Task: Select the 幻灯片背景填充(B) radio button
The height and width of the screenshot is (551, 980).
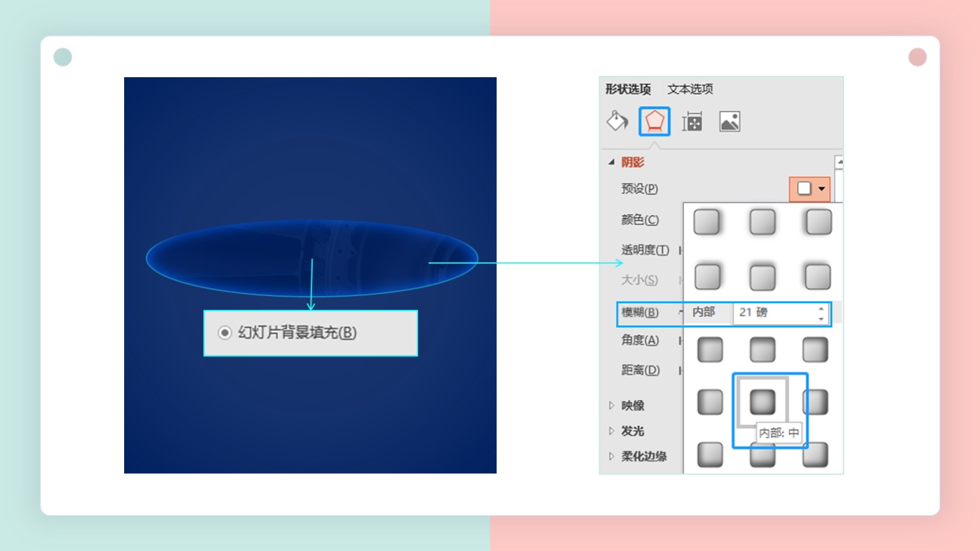Action: (x=225, y=333)
